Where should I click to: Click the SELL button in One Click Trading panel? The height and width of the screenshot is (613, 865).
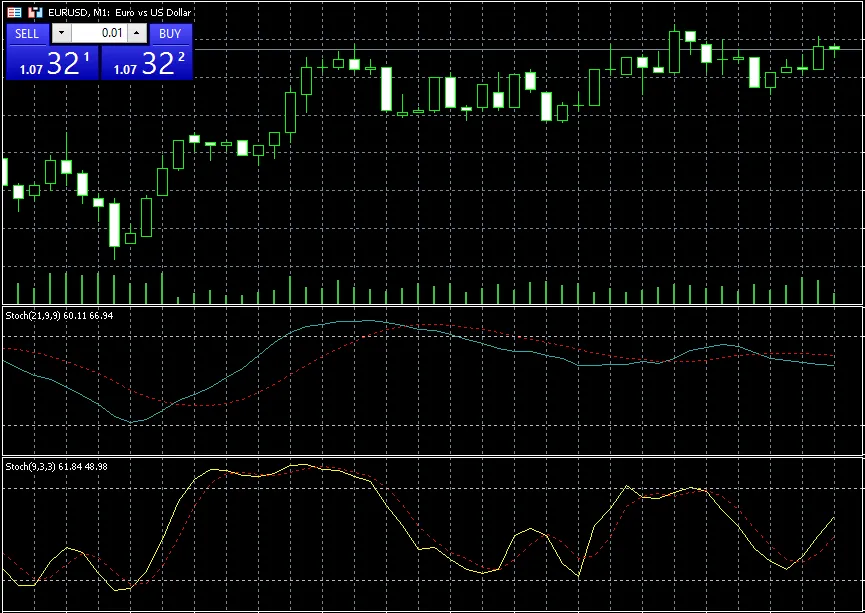26,34
